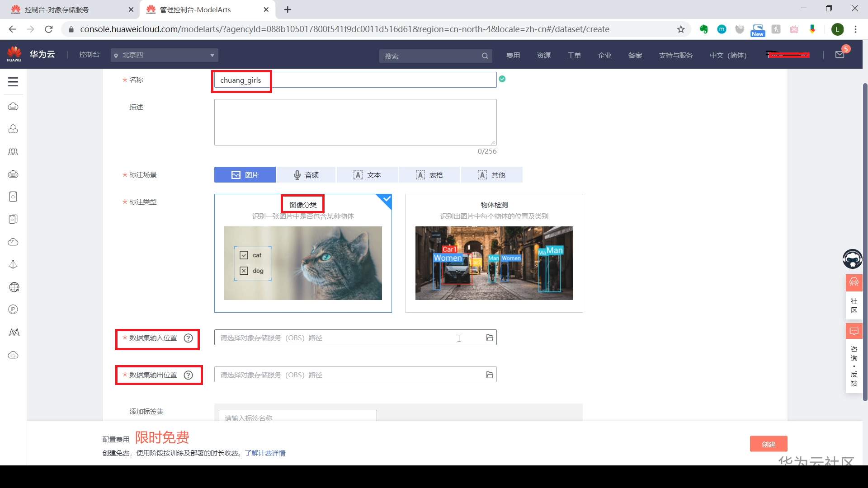Select 图像分类 annotation type card

(303, 253)
